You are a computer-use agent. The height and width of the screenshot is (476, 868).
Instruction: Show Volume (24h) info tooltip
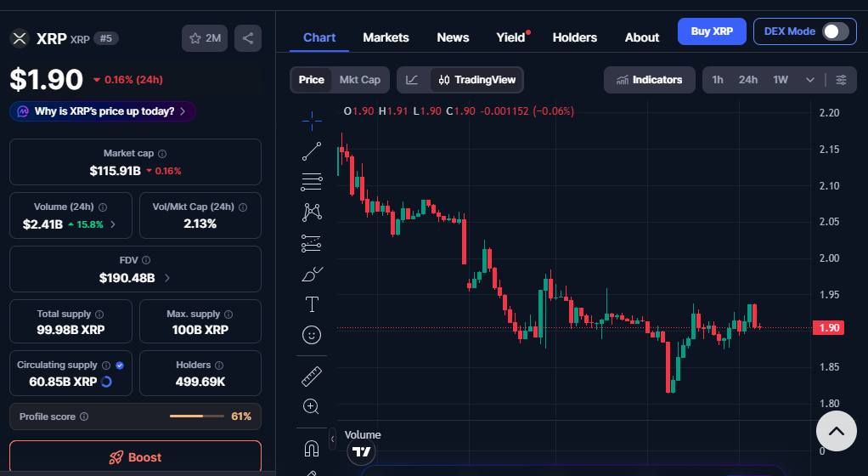pos(103,207)
